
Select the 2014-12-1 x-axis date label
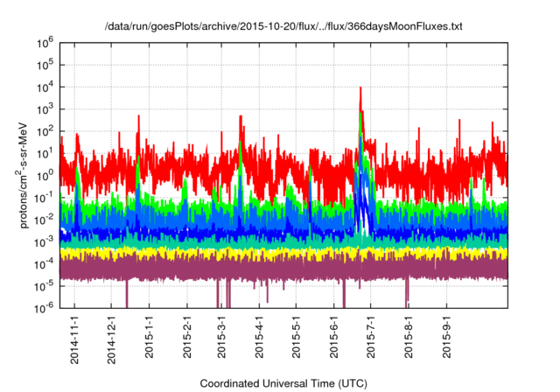tap(111, 339)
